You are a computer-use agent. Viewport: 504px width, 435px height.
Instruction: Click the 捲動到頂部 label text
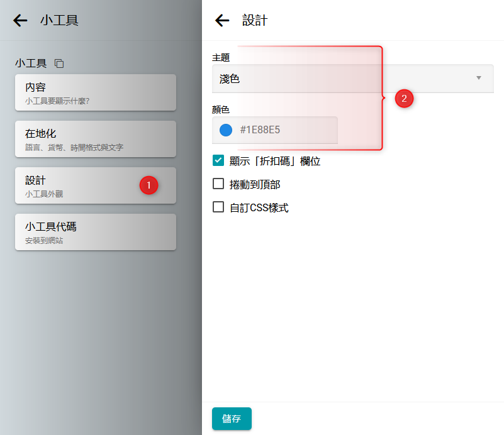255,185
